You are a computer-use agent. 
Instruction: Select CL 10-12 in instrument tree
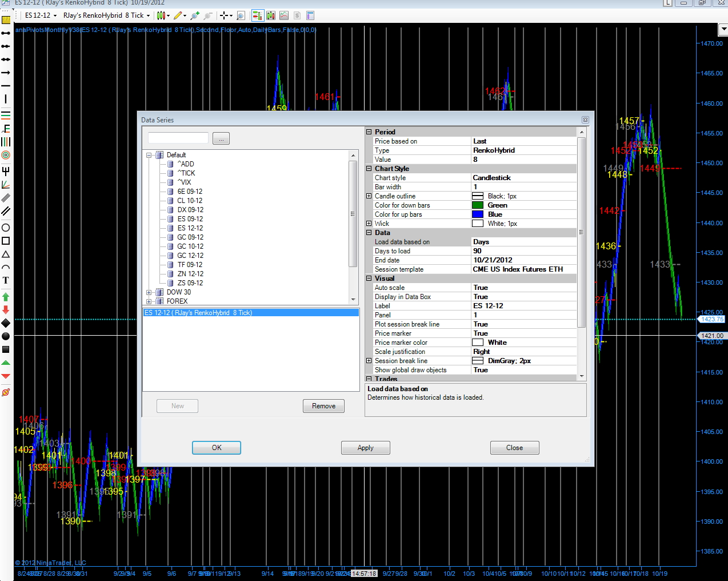coord(190,201)
